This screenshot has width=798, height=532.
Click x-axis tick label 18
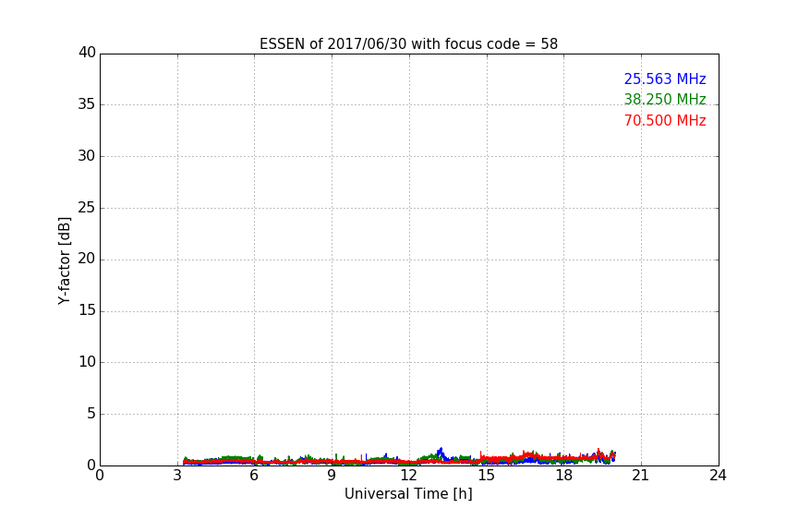(x=563, y=476)
